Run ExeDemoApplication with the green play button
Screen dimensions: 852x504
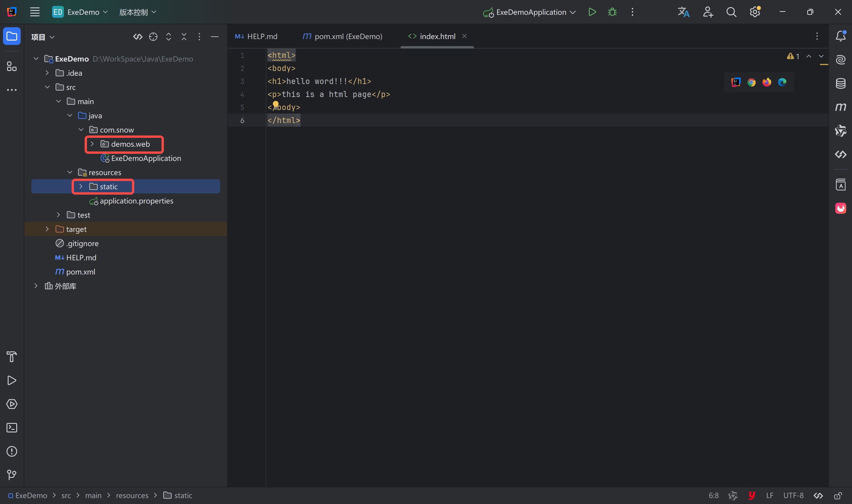click(592, 12)
